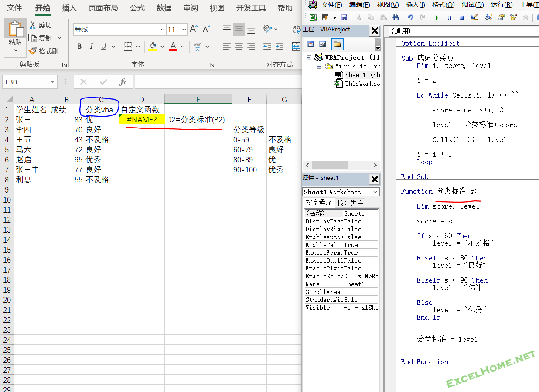539x392 pixels.
Task: Apply the yellow fill color bucket
Action: click(x=152, y=47)
